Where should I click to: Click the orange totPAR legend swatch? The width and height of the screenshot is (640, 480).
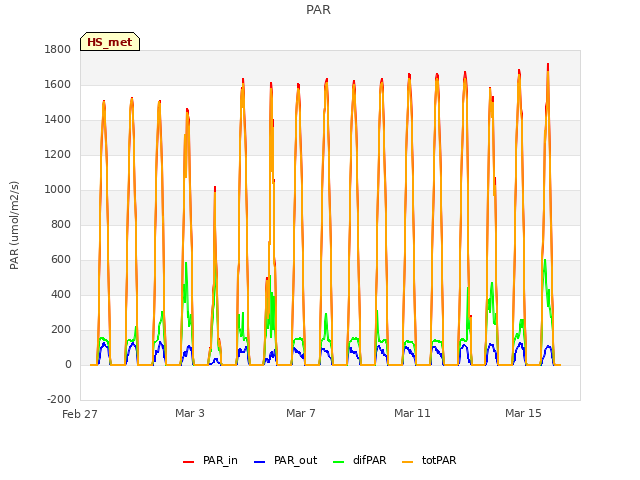407,462
